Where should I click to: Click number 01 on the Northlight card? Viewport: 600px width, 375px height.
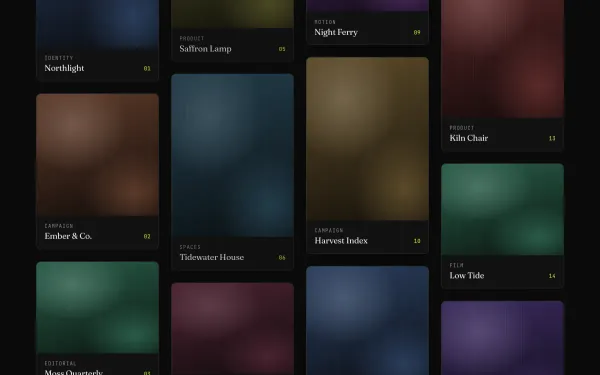tap(147, 68)
